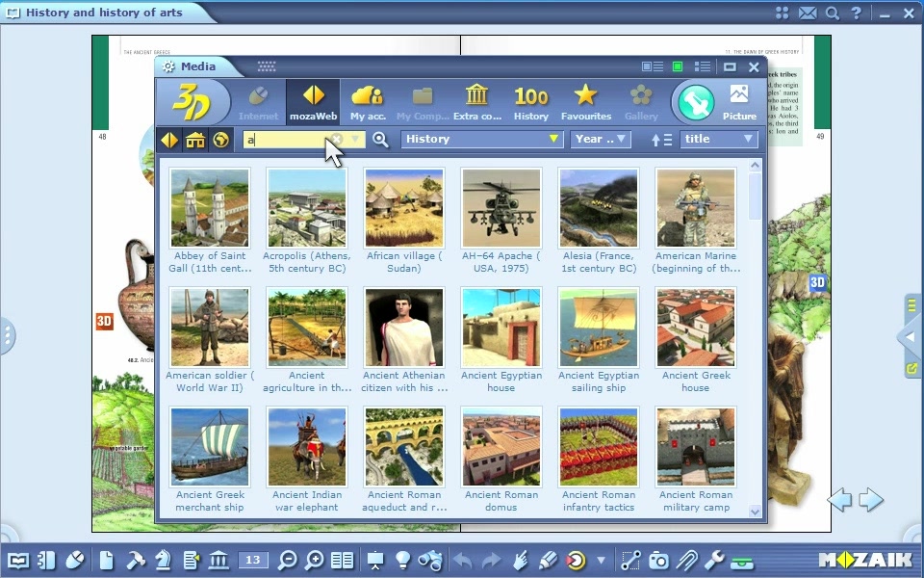
Task: Go to next page with right arrow
Action: pos(871,499)
